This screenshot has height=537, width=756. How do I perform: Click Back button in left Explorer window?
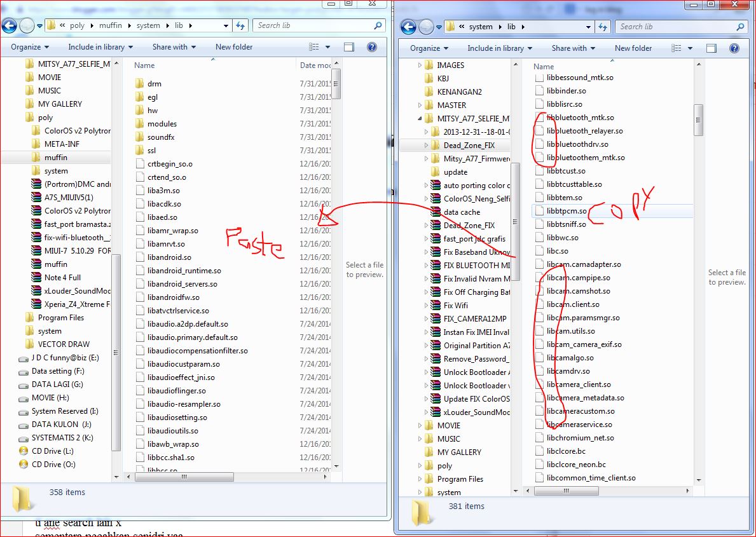click(9, 25)
